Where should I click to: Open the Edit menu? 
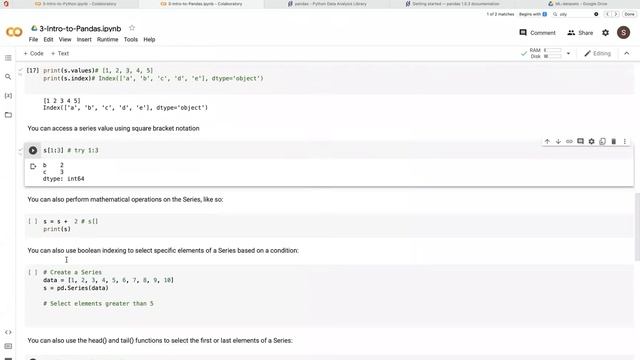(48, 40)
